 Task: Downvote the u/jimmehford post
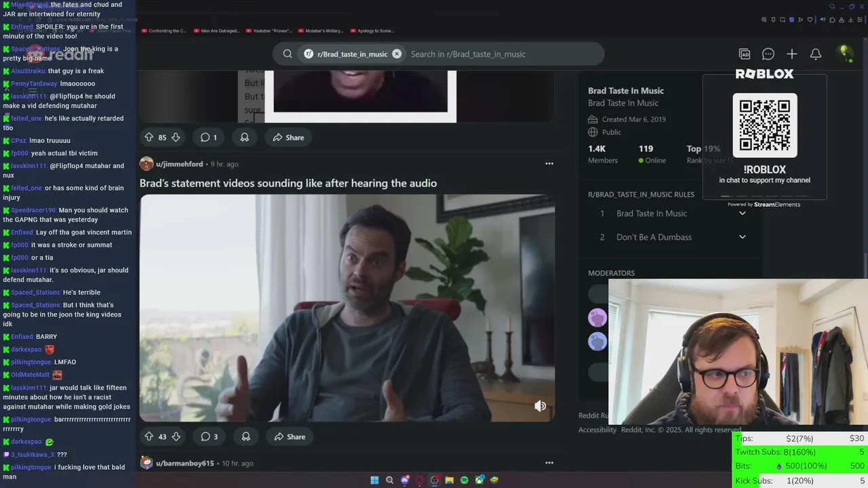tap(176, 436)
